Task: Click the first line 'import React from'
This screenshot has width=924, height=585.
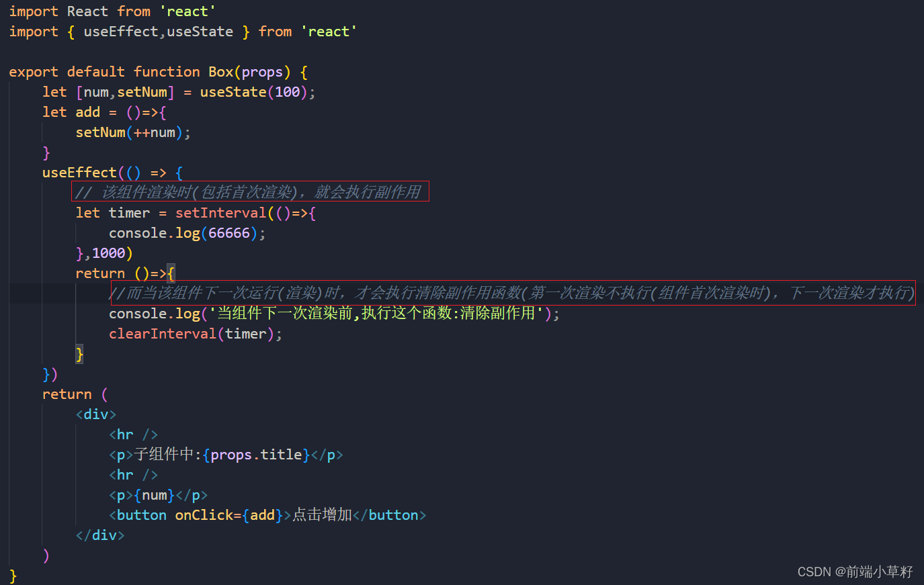Action: click(112, 11)
